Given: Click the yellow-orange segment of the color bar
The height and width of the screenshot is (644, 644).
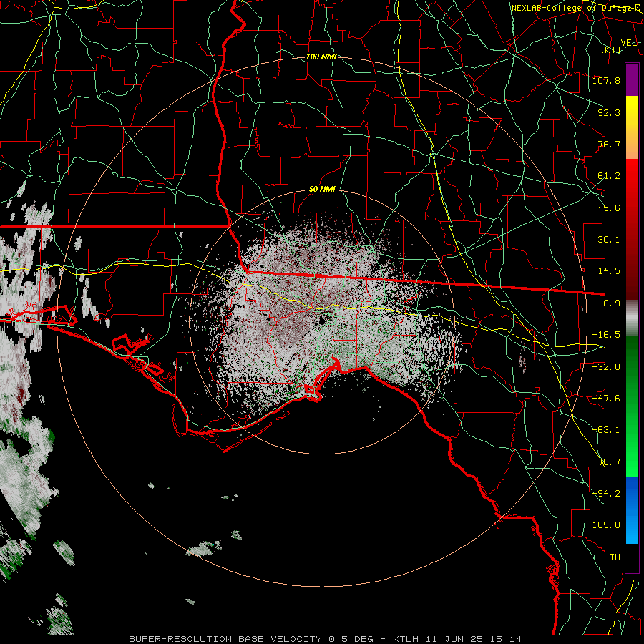Looking at the screenshot, I should coord(632,127).
